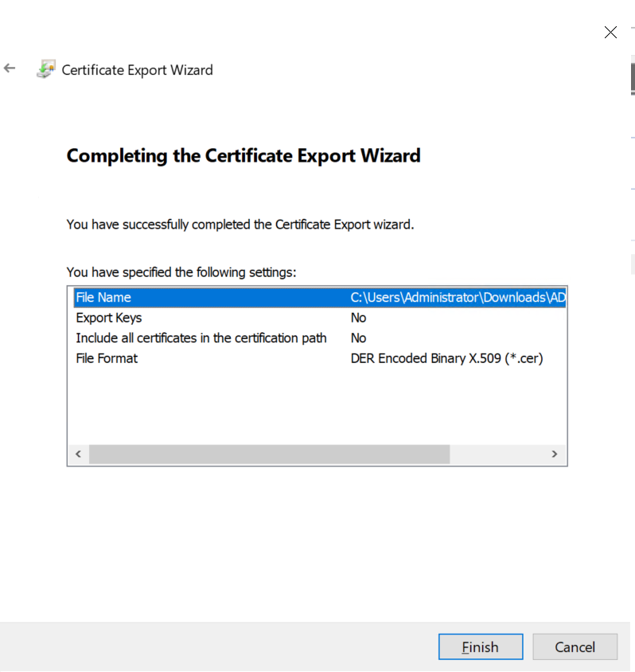635x672 pixels.
Task: Click the DER Encoded Binary X.509 value
Action: pyautogui.click(x=446, y=359)
